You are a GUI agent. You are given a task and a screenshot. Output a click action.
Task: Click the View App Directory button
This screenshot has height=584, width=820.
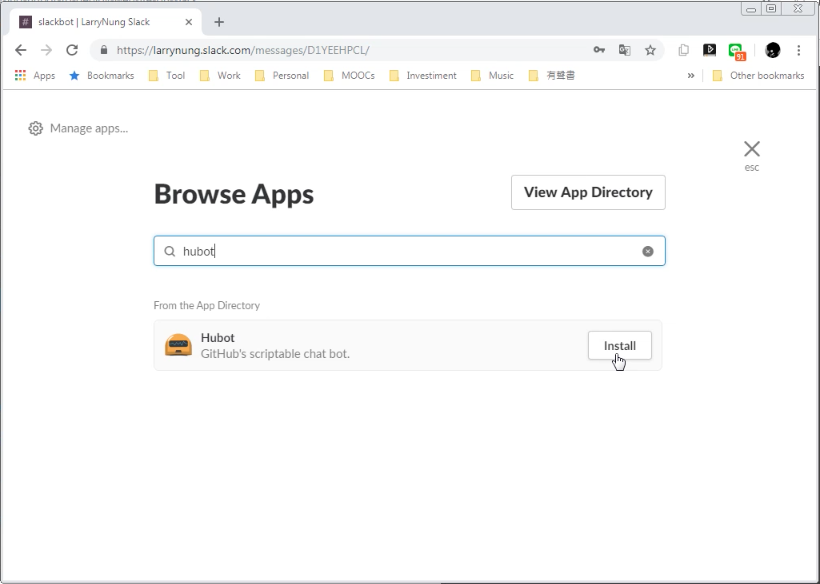tap(588, 192)
